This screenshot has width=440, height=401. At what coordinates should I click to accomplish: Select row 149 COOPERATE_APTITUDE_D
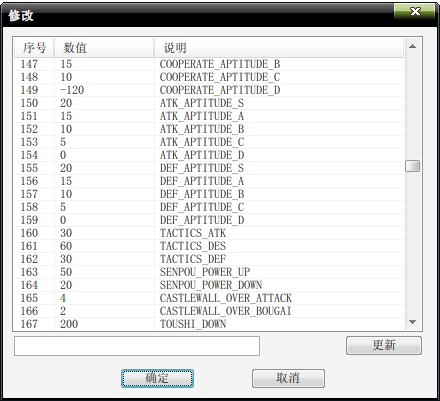[x=209, y=90]
